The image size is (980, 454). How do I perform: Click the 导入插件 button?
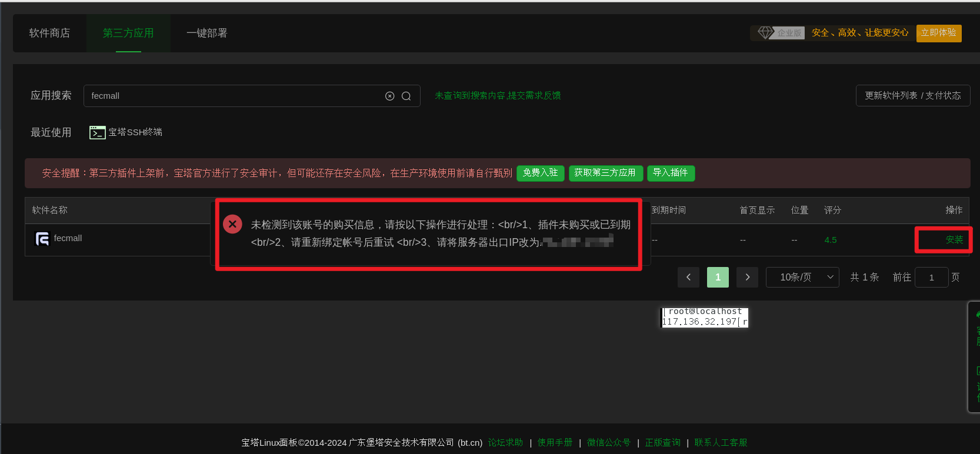coord(671,173)
